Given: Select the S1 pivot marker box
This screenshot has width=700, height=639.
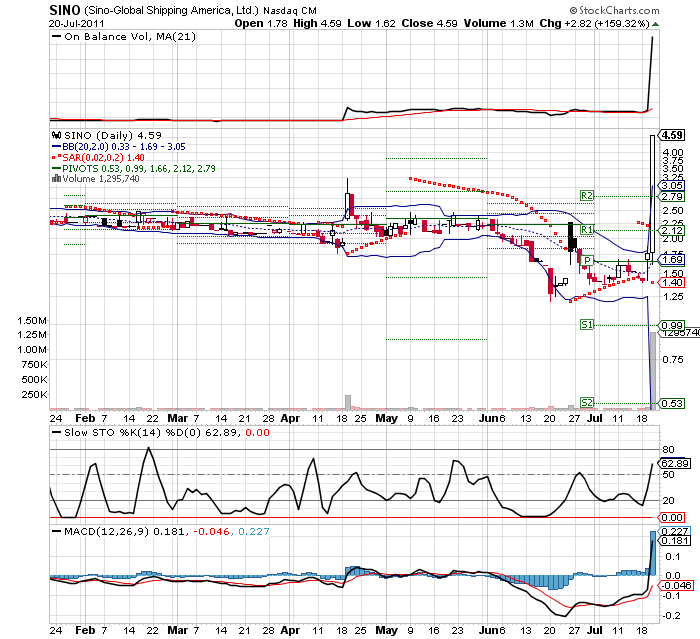Looking at the screenshot, I should 587,325.
